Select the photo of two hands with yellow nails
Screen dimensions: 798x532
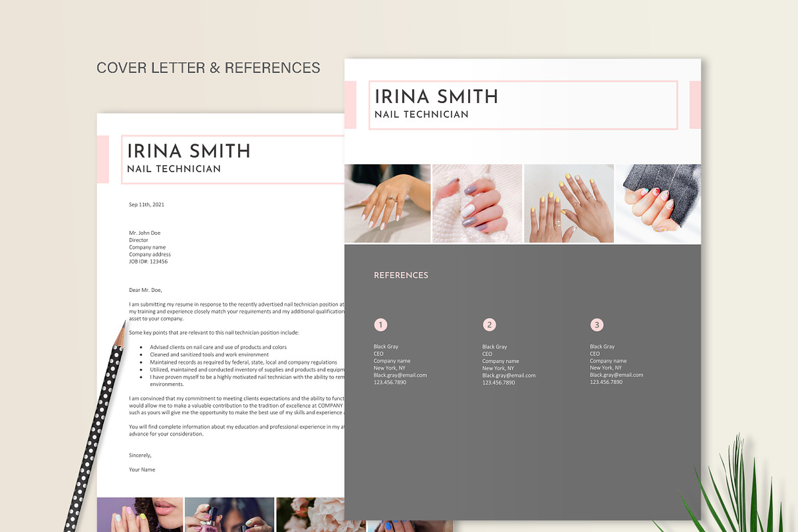coord(569,203)
